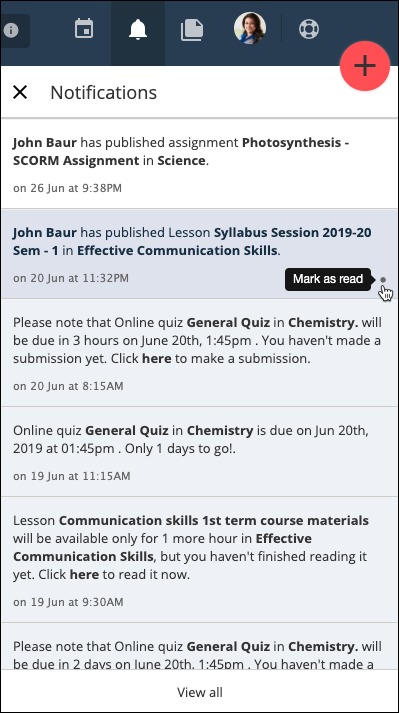The image size is (399, 713).
Task: Open Communication skills 1st term course materials
Action: [x=214, y=520]
